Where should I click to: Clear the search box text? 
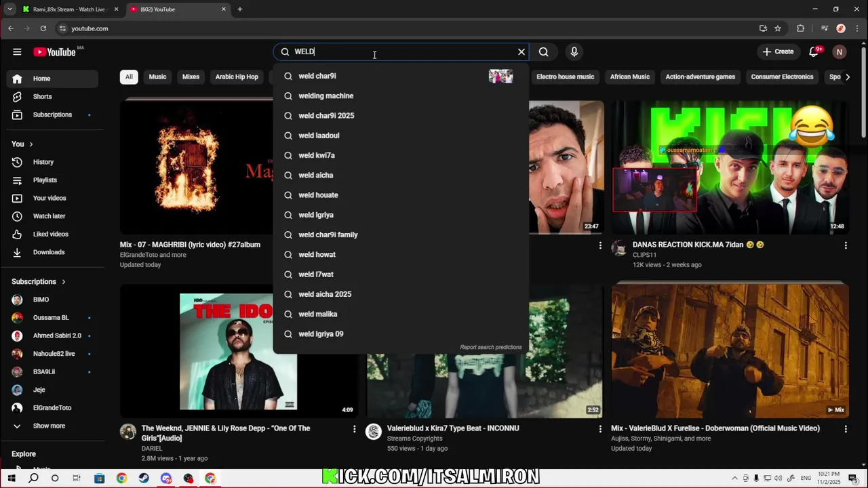coord(521,52)
